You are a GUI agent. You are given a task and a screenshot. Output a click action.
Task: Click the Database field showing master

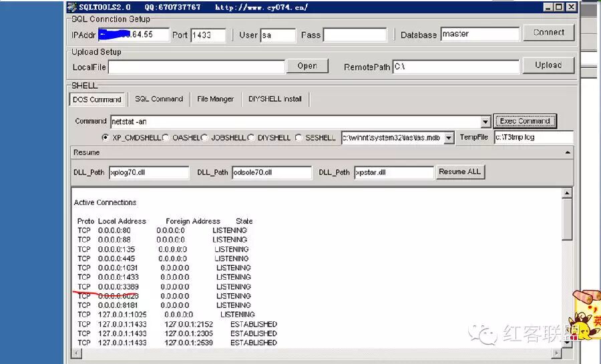[480, 34]
